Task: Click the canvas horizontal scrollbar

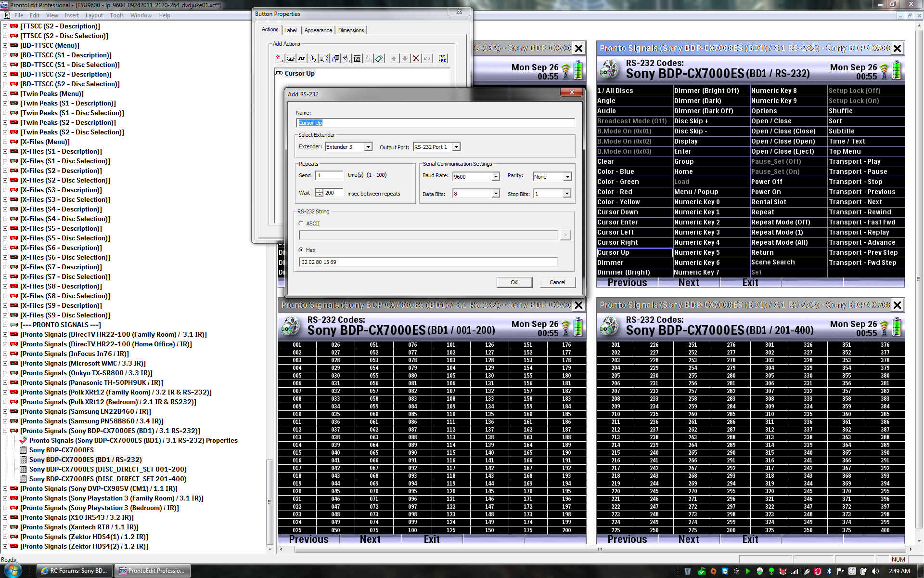Action: [599, 549]
